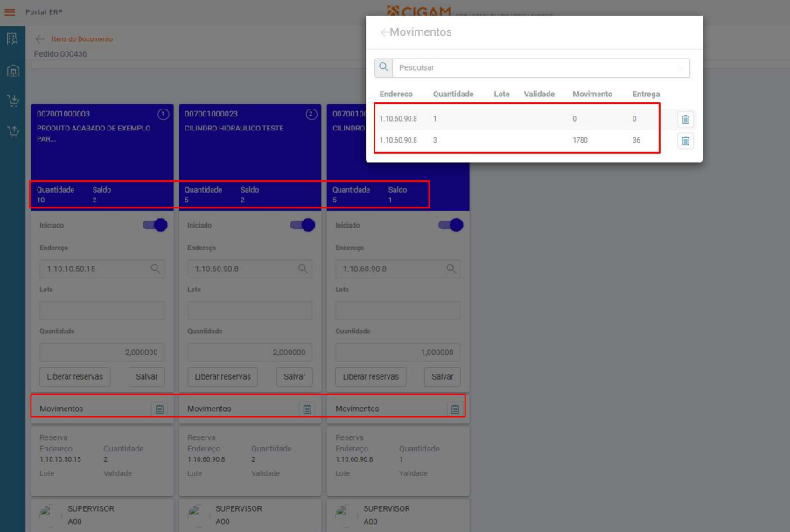Click the Endereco column header
The height and width of the screenshot is (532, 790).
(396, 94)
